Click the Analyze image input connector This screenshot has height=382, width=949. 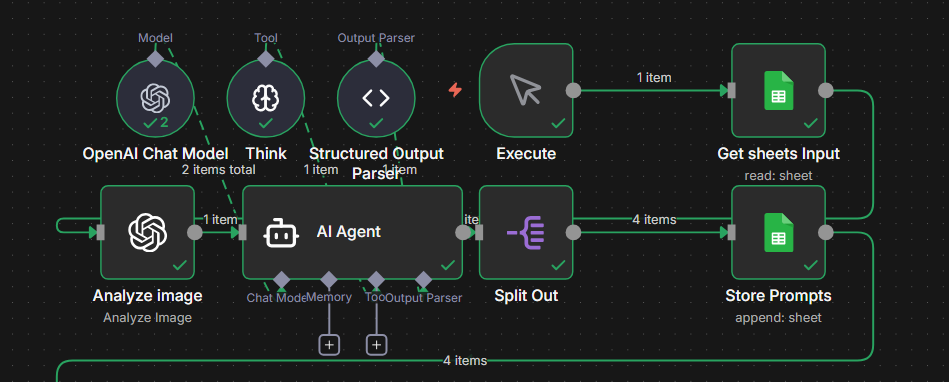point(100,232)
